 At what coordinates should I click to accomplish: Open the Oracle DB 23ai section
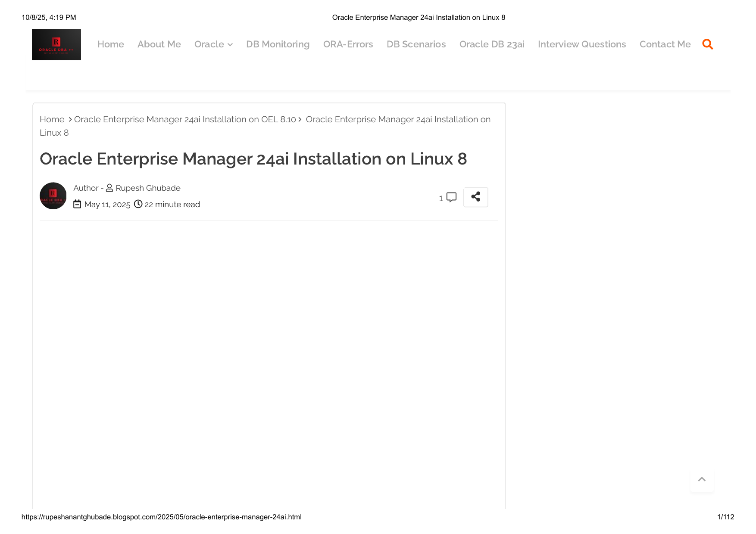point(492,44)
